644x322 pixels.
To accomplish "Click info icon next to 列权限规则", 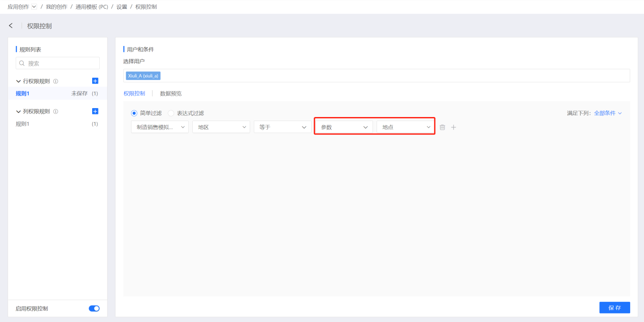I will tap(56, 112).
